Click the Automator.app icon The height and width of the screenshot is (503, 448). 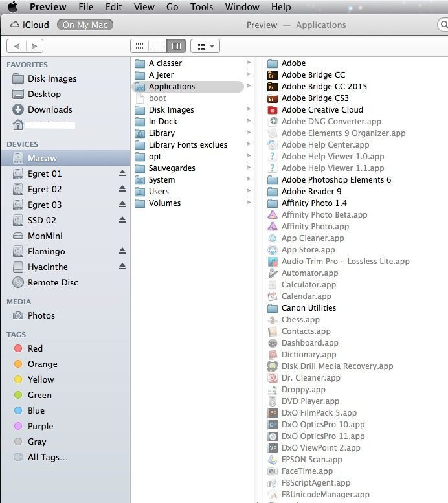273,273
